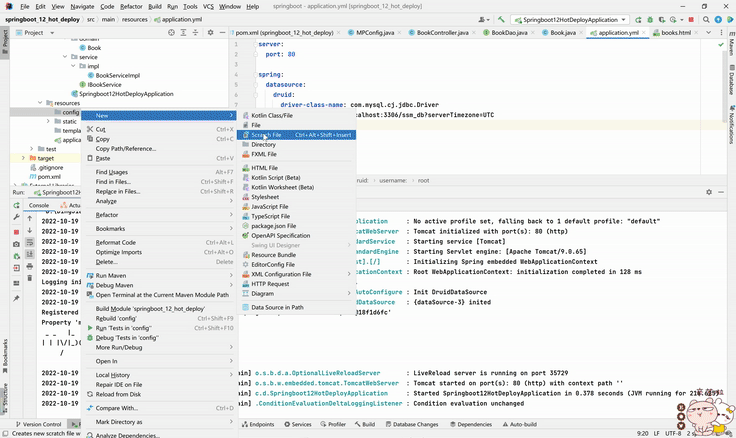Screen dimensions: 736x438
Task: Click Database Changes tool window button
Action: [412, 424]
